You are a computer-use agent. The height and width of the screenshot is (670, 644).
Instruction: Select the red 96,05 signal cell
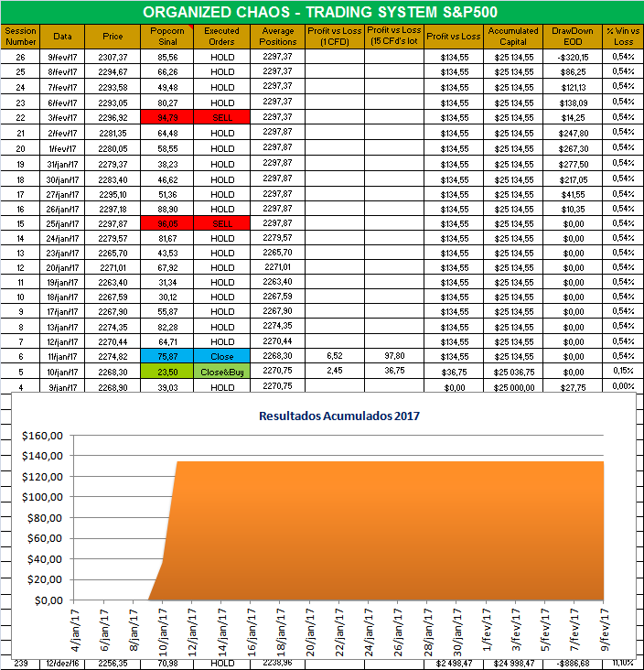coord(167,223)
